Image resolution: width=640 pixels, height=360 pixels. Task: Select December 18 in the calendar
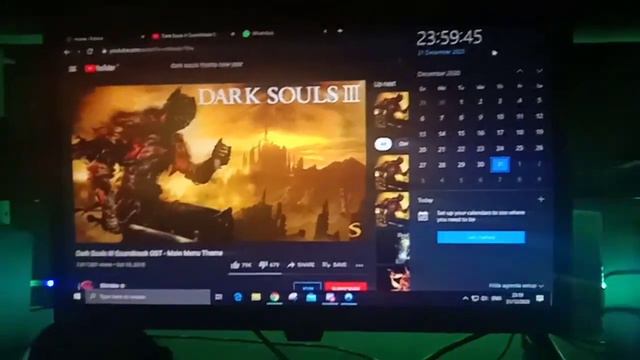(x=520, y=132)
